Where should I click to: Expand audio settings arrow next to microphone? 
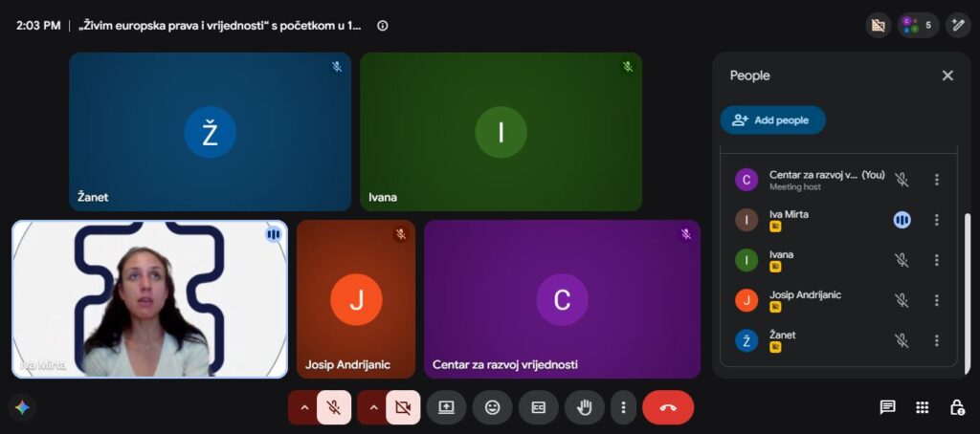point(304,408)
